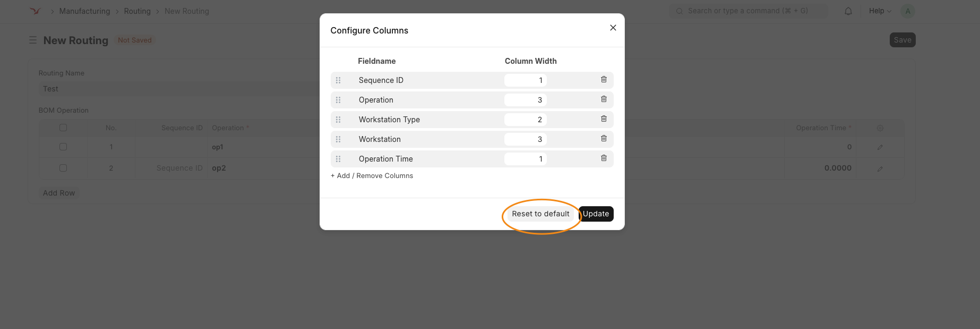Tick the checkbox for row 2
Image resolution: width=980 pixels, height=329 pixels.
[x=63, y=168]
